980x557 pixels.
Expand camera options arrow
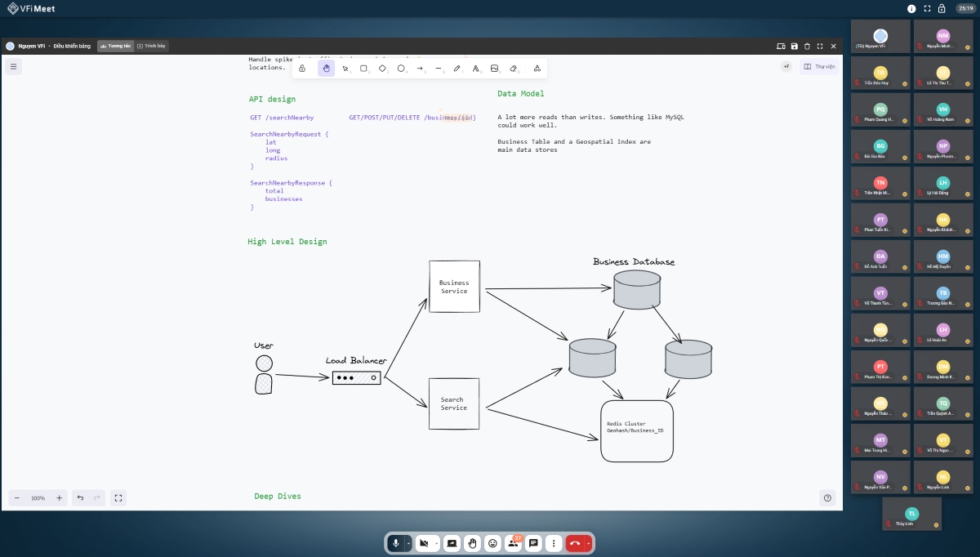[x=437, y=543]
